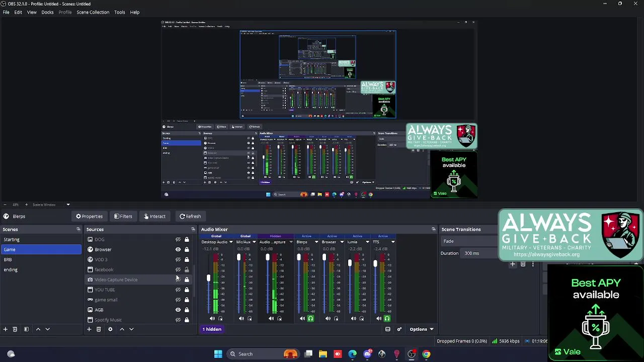This screenshot has height=362, width=644.
Task: Undock the Scenes panel icon
Action: pyautogui.click(x=78, y=229)
